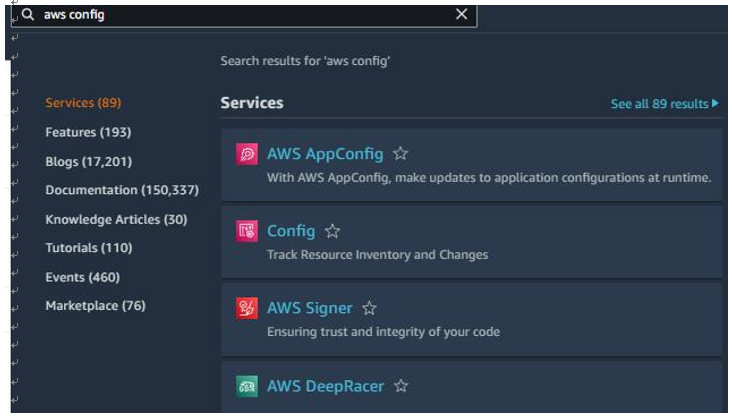Open the AWS AppConfig link
Viewport: 732px width, 419px height.
pyautogui.click(x=325, y=154)
